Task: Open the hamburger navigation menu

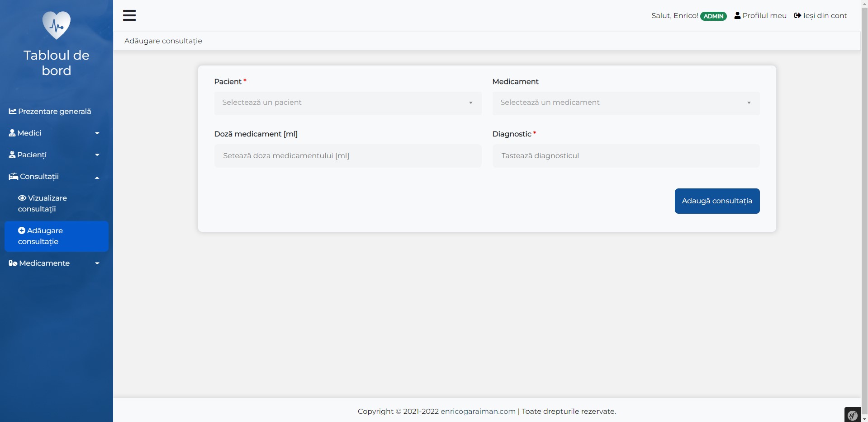Action: pyautogui.click(x=130, y=15)
